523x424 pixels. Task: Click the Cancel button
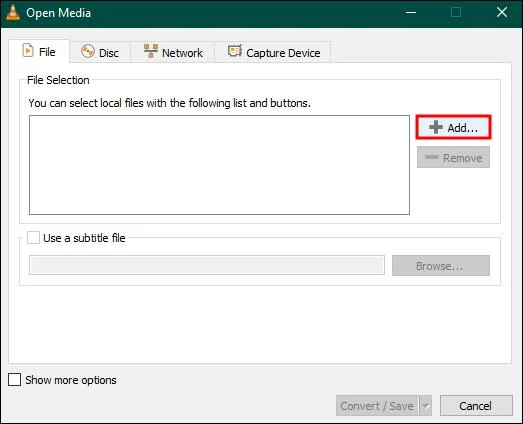476,406
